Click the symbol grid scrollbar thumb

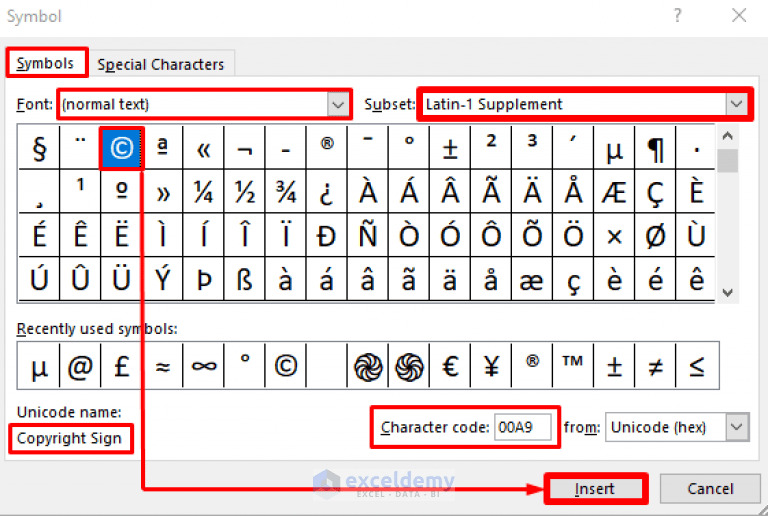(x=727, y=161)
